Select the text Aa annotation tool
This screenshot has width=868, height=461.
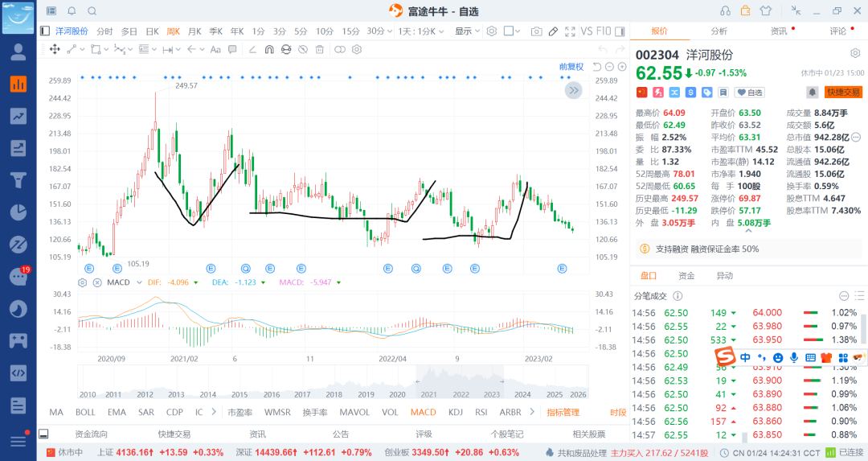(x=215, y=49)
